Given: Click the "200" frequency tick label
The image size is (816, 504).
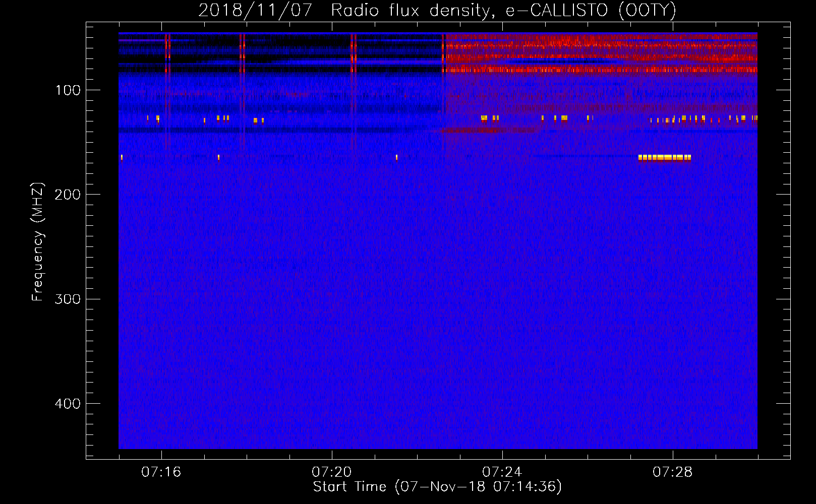Looking at the screenshot, I should [x=68, y=195].
